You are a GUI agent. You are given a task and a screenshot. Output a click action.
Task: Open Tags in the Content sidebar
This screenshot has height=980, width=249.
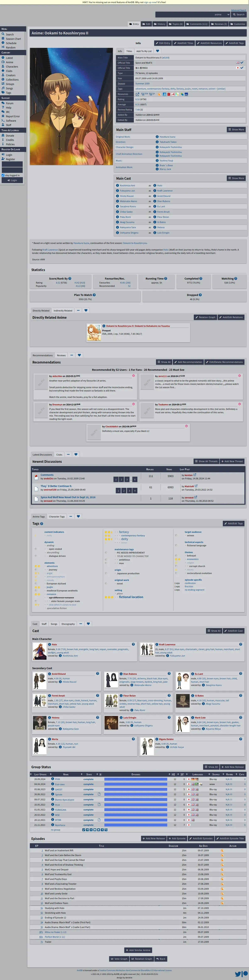(x=8, y=93)
